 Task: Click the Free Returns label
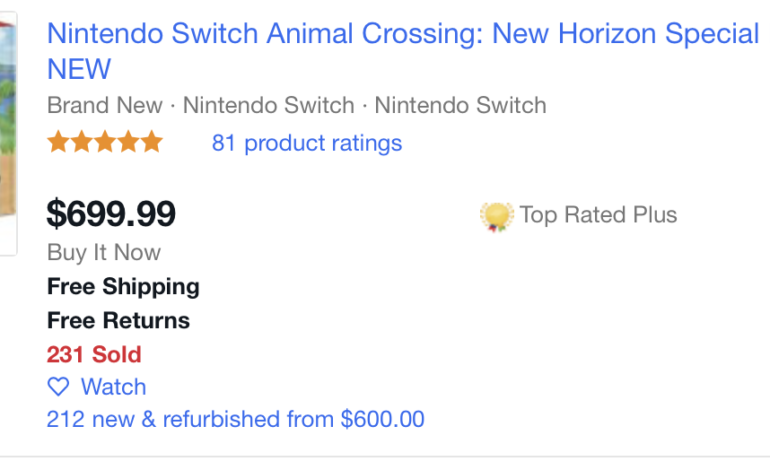118,321
